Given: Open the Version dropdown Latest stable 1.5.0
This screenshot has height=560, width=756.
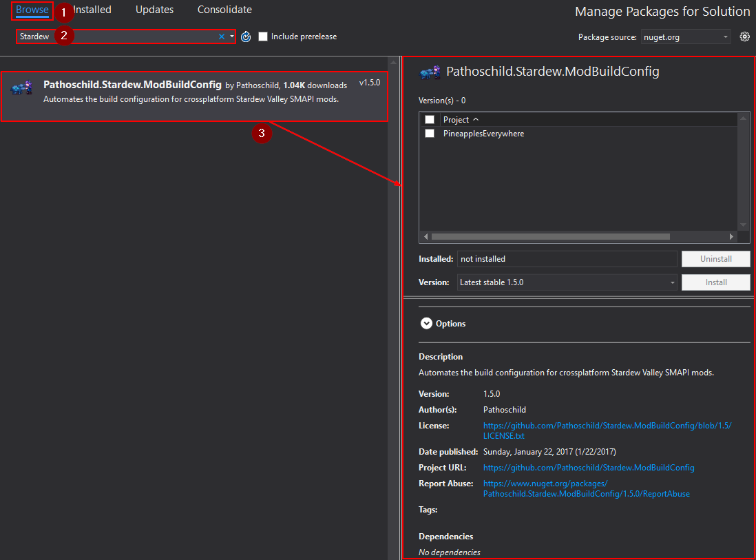Looking at the screenshot, I should [x=567, y=282].
